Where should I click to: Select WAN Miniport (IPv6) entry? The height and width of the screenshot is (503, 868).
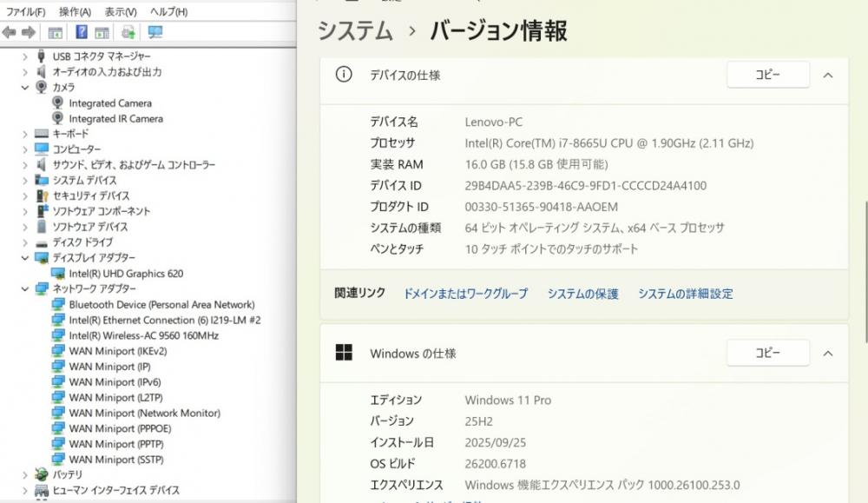coord(115,381)
